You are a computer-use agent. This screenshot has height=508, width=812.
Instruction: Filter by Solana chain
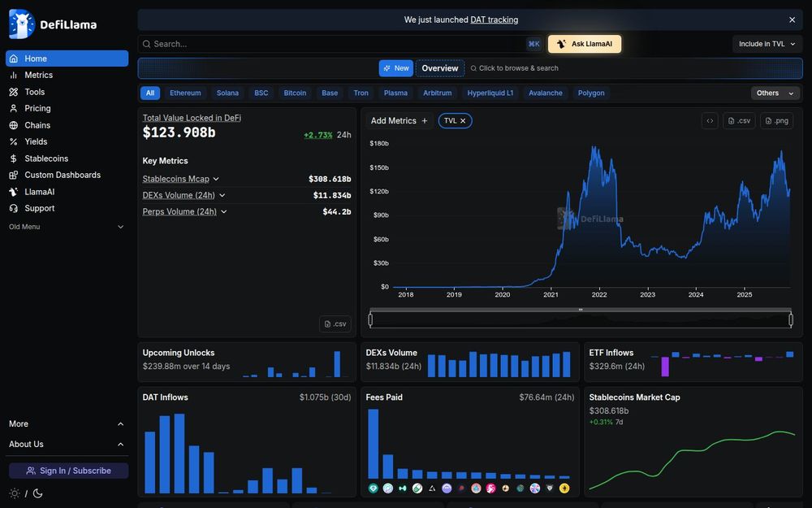[x=228, y=93]
